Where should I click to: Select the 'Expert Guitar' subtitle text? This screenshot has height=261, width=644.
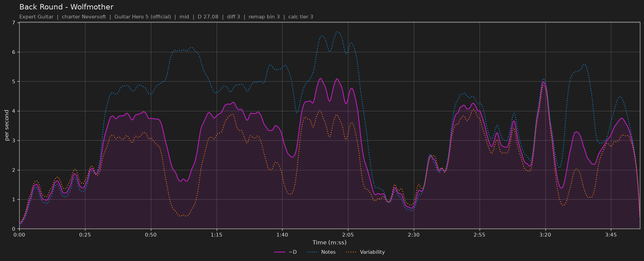[36, 17]
